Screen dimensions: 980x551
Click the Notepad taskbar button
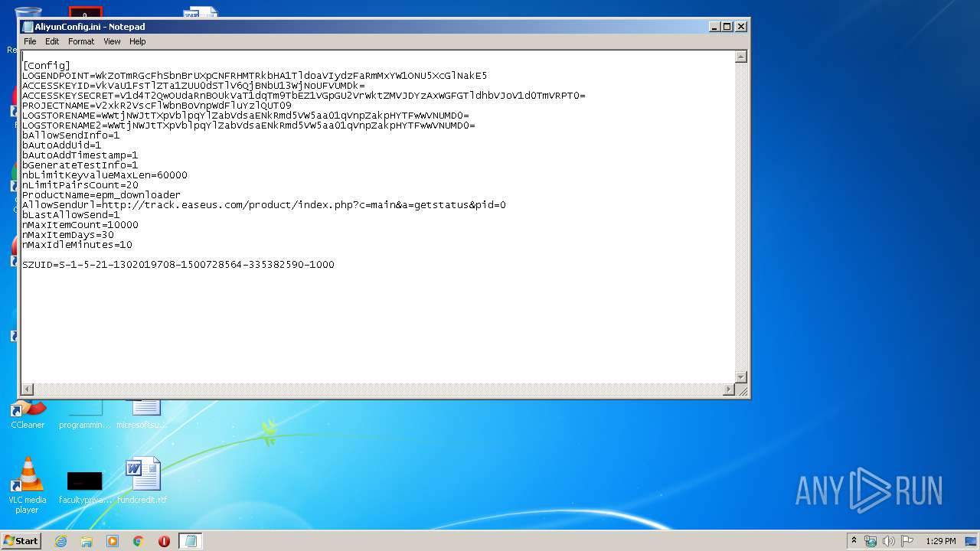191,541
